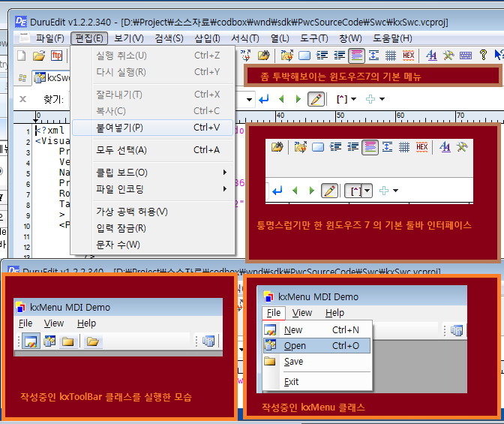
Task: Open the 검색(S) menu
Action: click(x=169, y=38)
